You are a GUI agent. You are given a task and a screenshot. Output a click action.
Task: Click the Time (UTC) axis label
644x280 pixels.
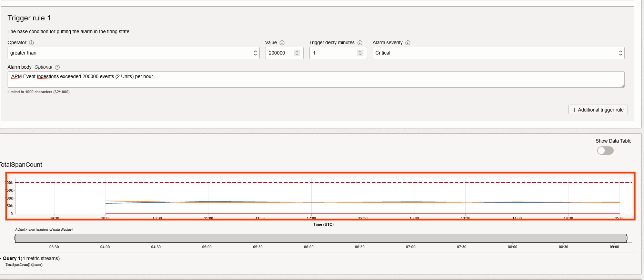click(323, 224)
